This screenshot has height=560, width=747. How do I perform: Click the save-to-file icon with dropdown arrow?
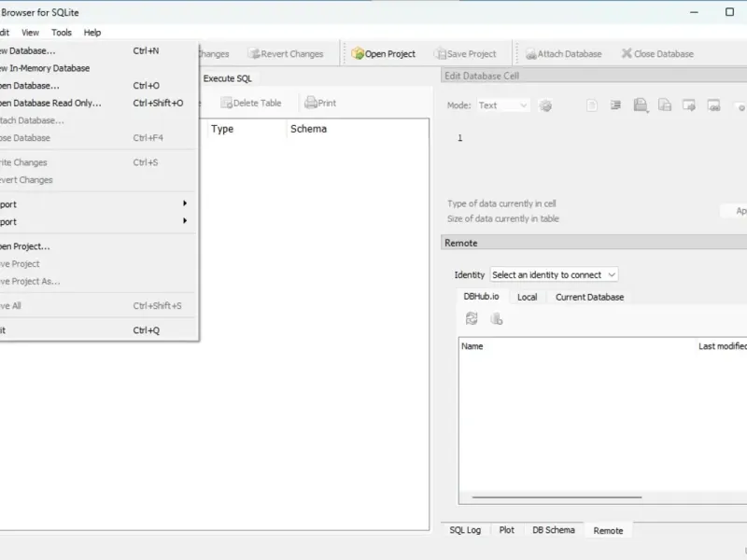point(641,105)
